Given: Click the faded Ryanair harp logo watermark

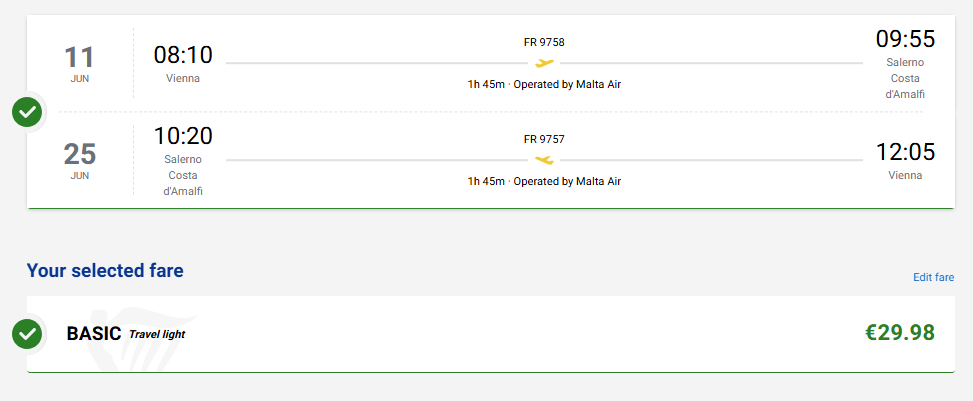Looking at the screenshot, I should (133, 338).
